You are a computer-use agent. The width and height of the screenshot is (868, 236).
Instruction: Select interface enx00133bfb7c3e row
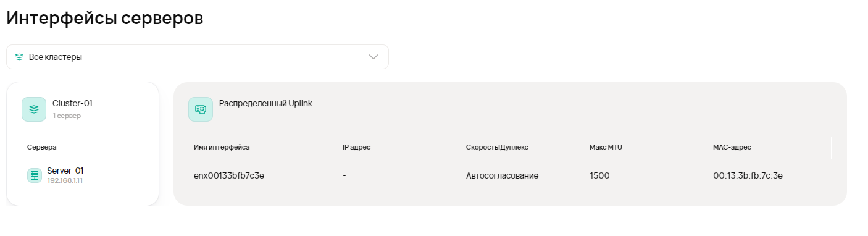tap(510, 175)
